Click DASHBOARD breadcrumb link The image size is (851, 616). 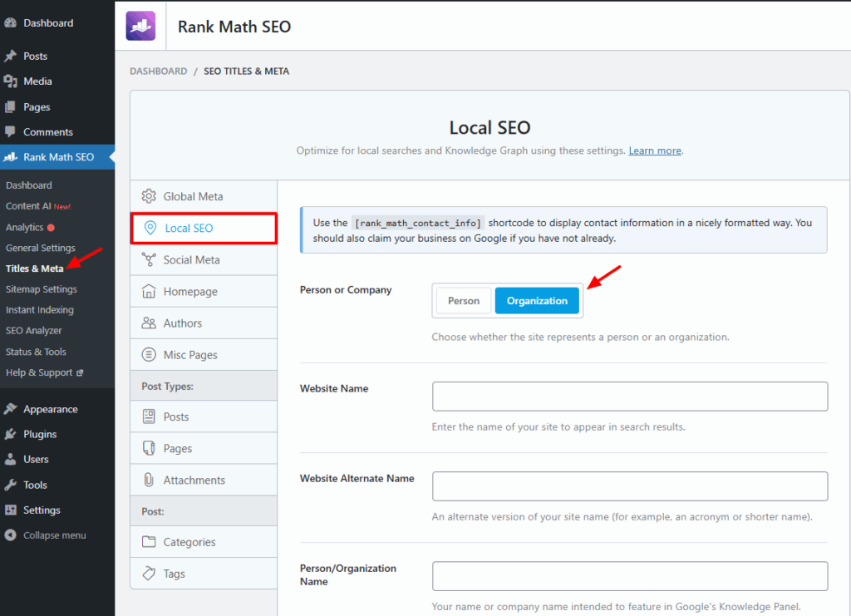point(159,71)
